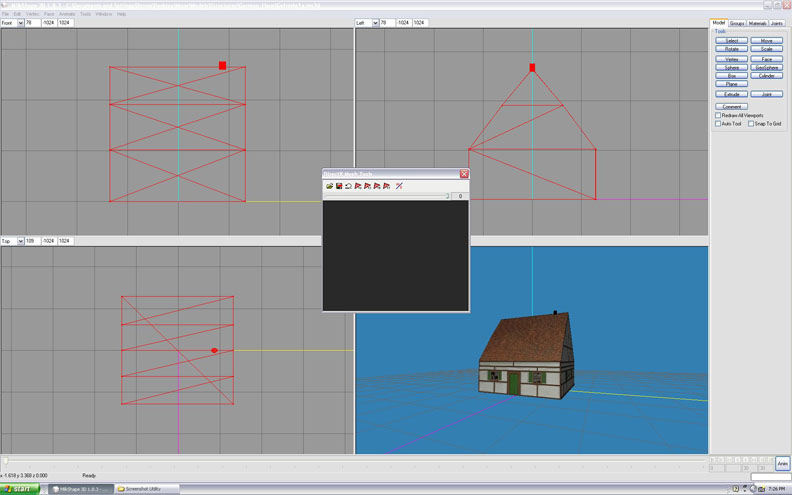792x495 pixels.
Task: Choose the Face tool
Action: point(766,59)
